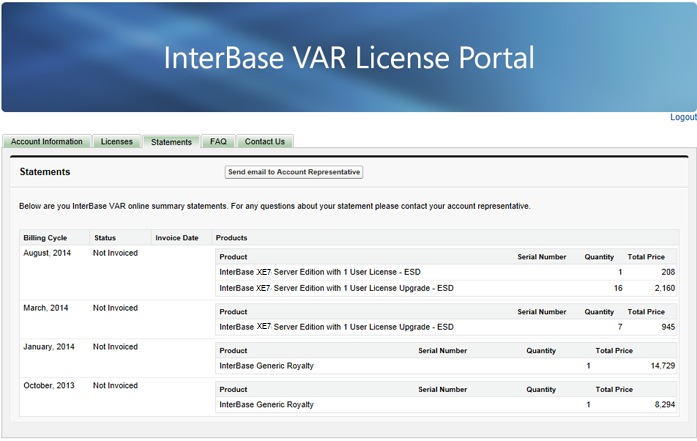Switch to the Licenses tab
The width and height of the screenshot is (697, 441).
click(x=116, y=142)
